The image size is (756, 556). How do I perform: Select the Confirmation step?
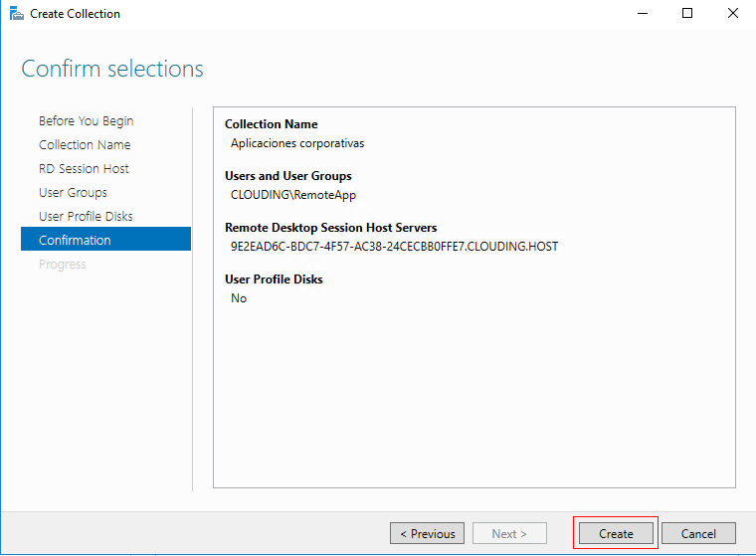[106, 239]
